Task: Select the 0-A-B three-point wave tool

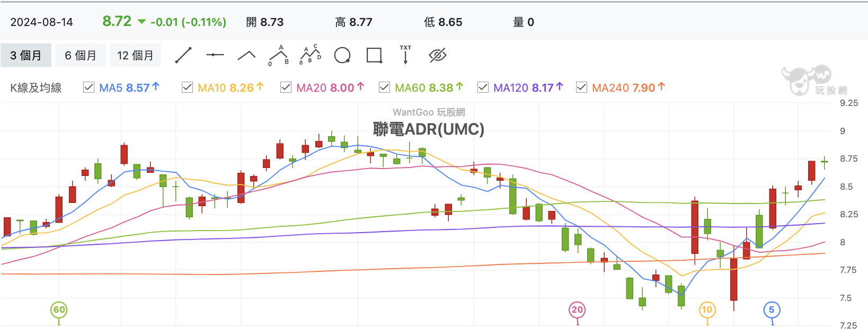Action: point(279,55)
